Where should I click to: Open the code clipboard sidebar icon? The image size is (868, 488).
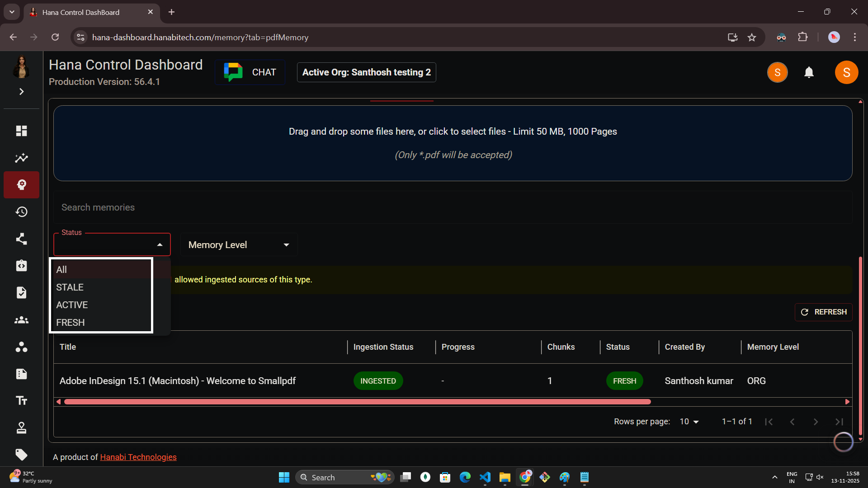pos(21,266)
